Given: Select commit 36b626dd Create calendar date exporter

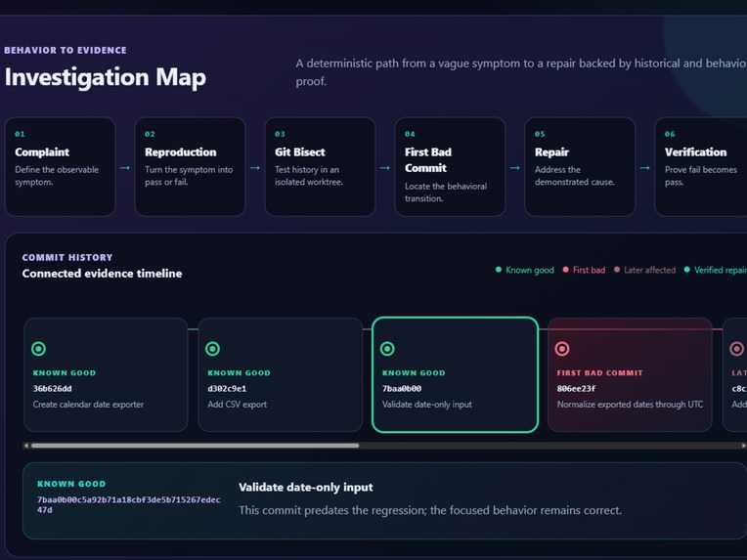Looking at the screenshot, I should (106, 374).
